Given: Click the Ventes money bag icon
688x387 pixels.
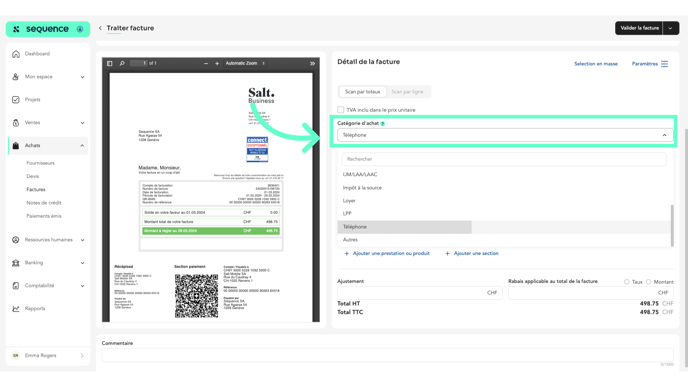Looking at the screenshot, I should pos(16,122).
